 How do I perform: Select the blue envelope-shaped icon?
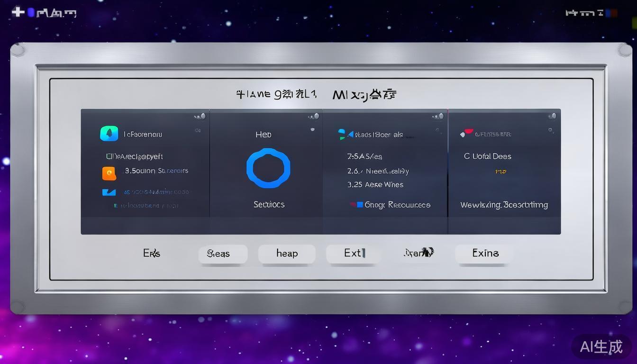[109, 192]
